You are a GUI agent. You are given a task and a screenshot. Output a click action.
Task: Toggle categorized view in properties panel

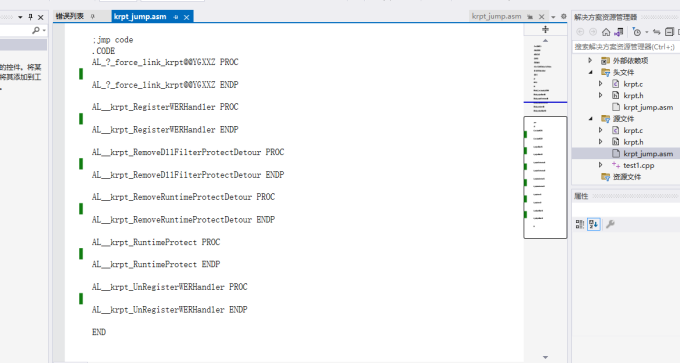coord(579,224)
